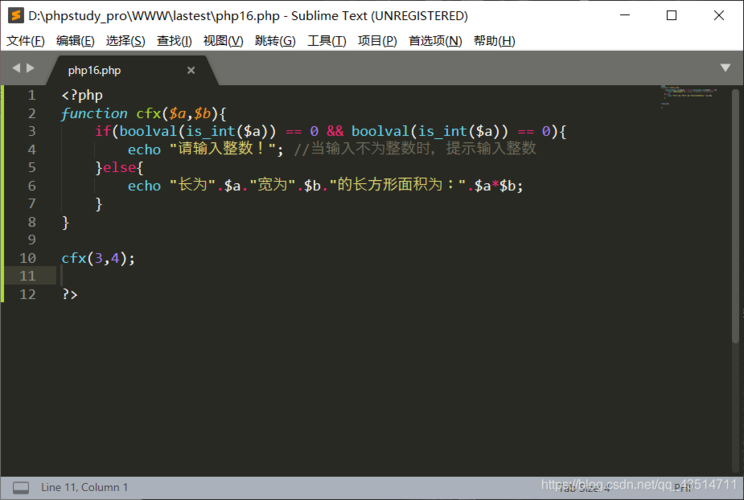Click the $a*$b expression on line 6
This screenshot has width=744, height=500.
[495, 185]
